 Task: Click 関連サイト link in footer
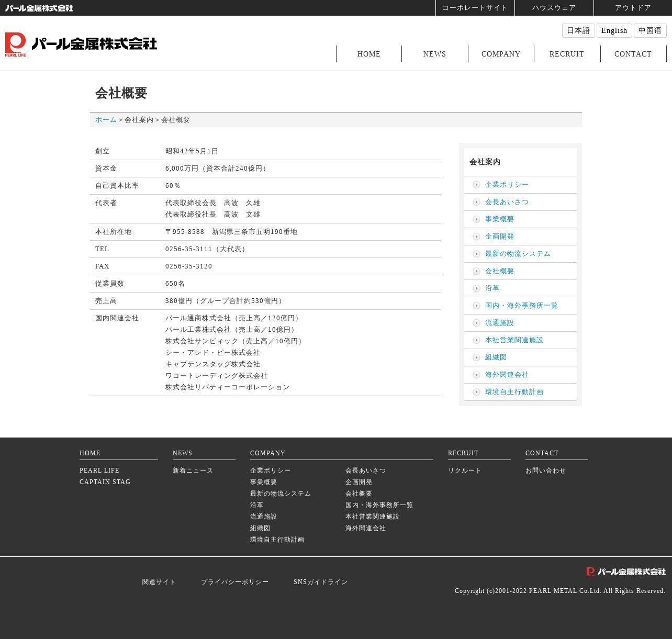(x=159, y=582)
